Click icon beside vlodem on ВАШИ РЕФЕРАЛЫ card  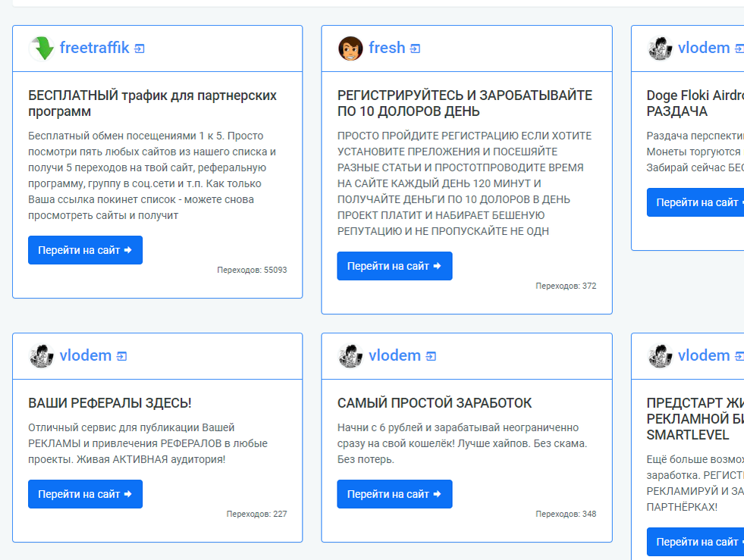[x=122, y=356]
